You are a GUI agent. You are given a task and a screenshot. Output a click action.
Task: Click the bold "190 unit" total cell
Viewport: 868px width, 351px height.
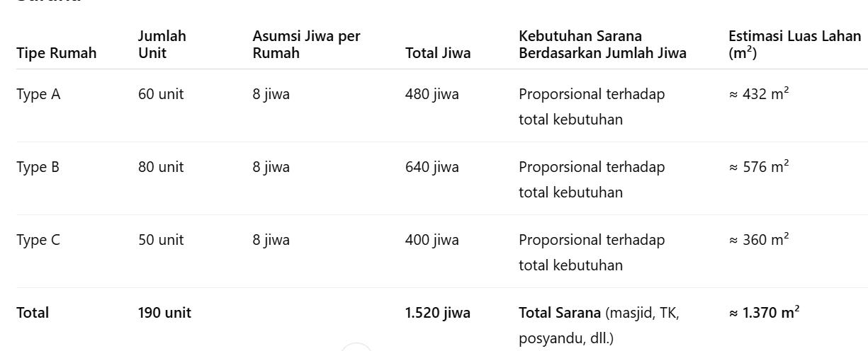tap(164, 313)
